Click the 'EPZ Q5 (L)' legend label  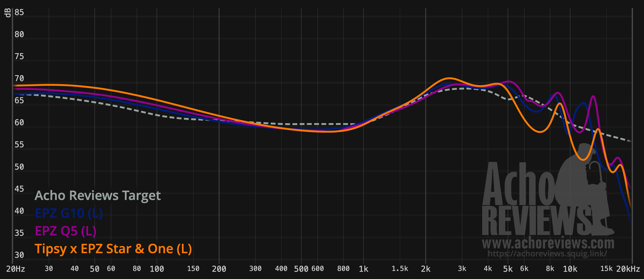click(65, 231)
